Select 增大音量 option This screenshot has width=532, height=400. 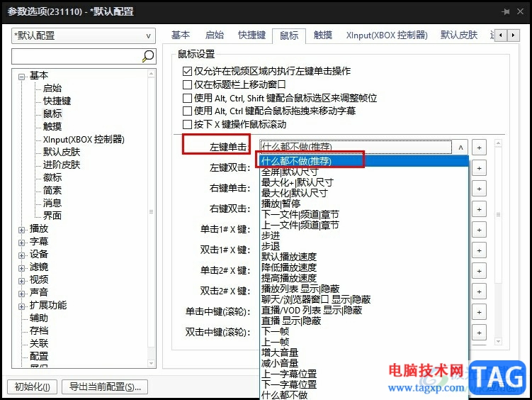[364, 352]
